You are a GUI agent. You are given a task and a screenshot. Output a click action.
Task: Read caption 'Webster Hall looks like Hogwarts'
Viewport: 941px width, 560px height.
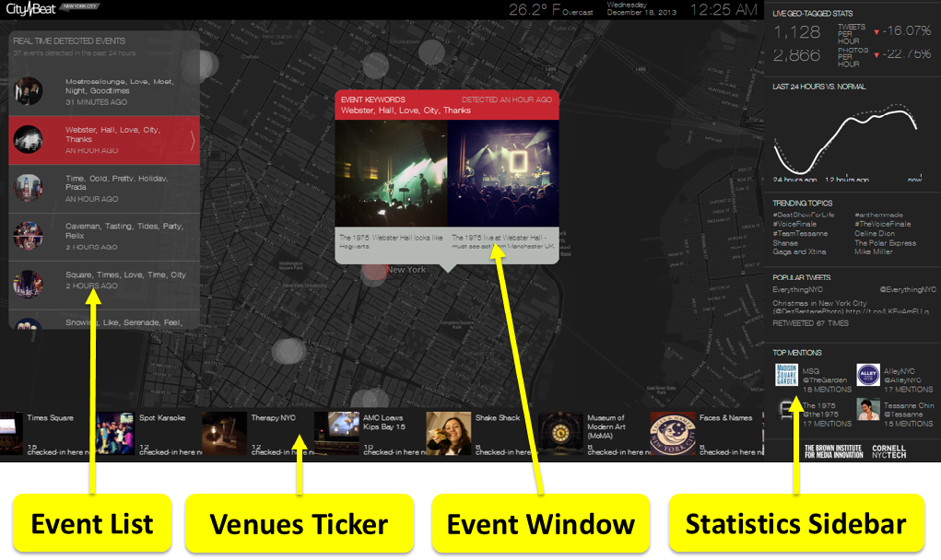(391, 241)
